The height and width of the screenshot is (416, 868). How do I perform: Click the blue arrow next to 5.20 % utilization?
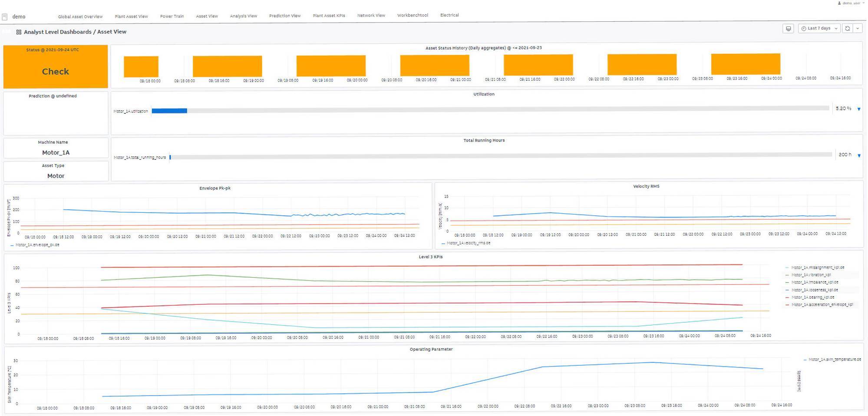859,109
